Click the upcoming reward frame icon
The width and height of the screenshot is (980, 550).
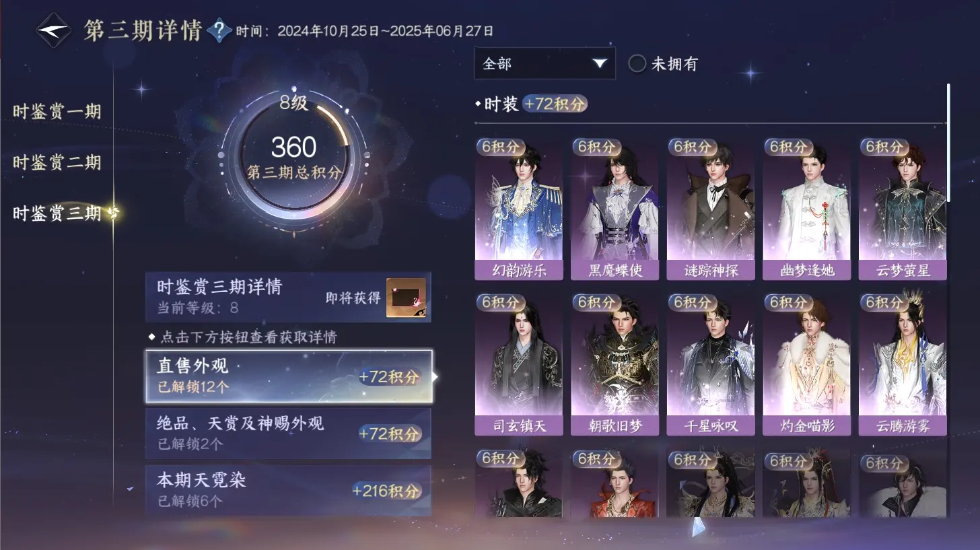406,298
